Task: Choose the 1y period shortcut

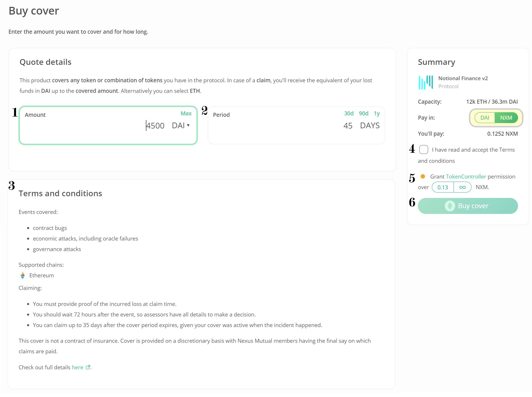Action: click(x=377, y=113)
